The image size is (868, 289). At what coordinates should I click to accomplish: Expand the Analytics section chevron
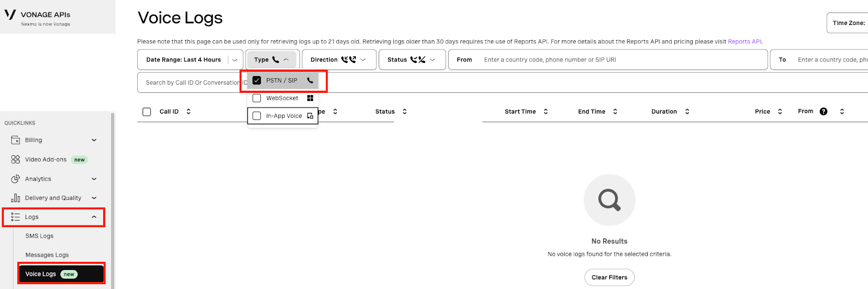coord(94,179)
